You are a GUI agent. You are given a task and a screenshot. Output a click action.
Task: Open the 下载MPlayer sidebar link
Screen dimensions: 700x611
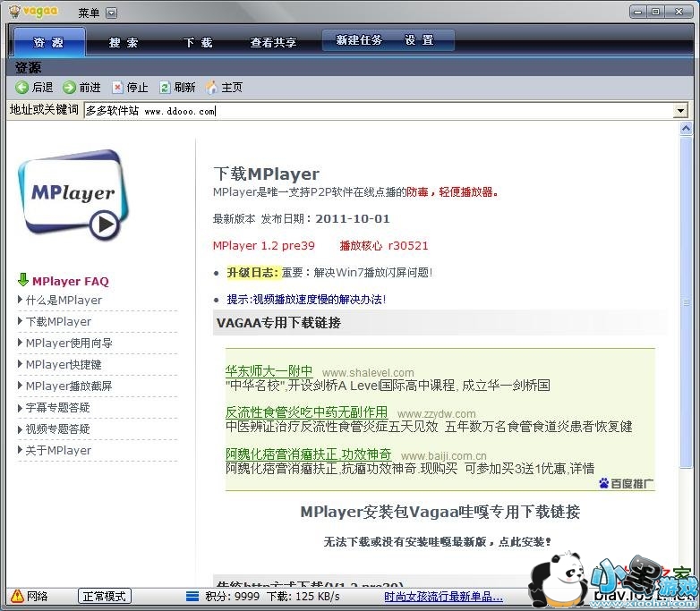(58, 321)
